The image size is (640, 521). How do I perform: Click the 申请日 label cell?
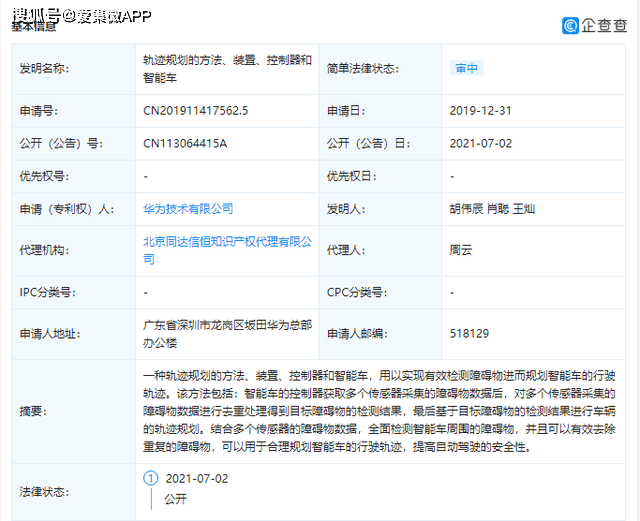(380, 111)
